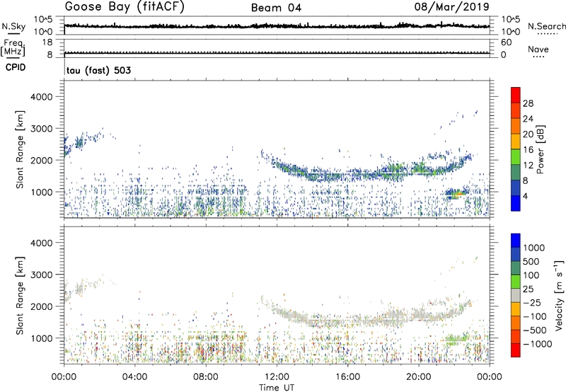The width and height of the screenshot is (566, 392).
Task: Click the '08:00' time tick label
Action: click(x=206, y=377)
